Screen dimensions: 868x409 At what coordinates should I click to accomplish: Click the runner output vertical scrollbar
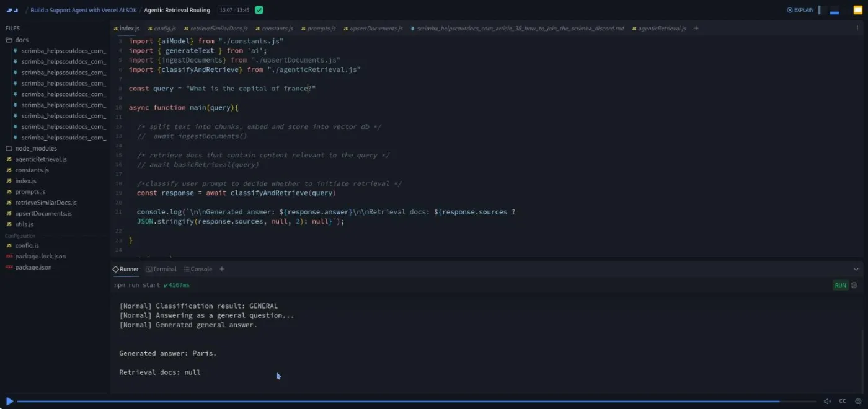point(862,359)
